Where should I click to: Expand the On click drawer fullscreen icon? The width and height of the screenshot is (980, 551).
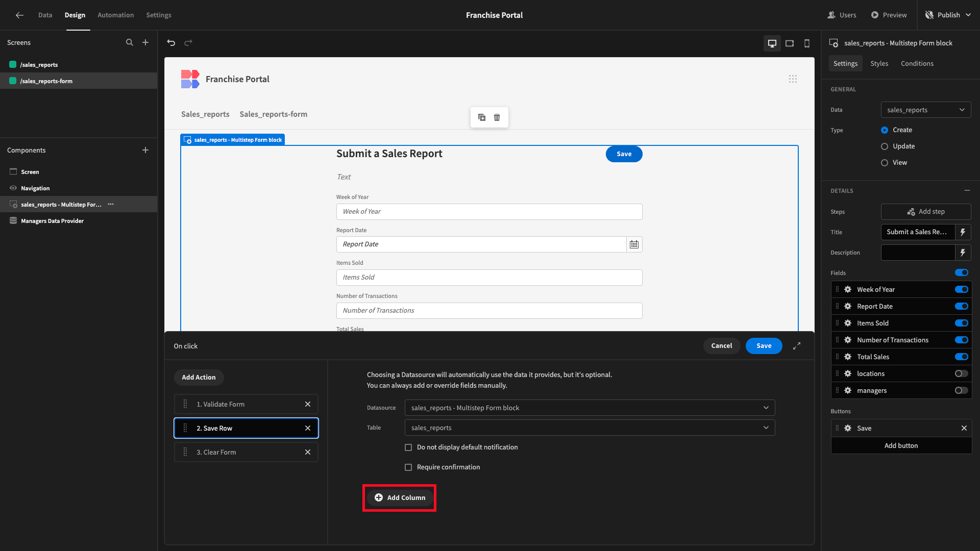pos(797,346)
